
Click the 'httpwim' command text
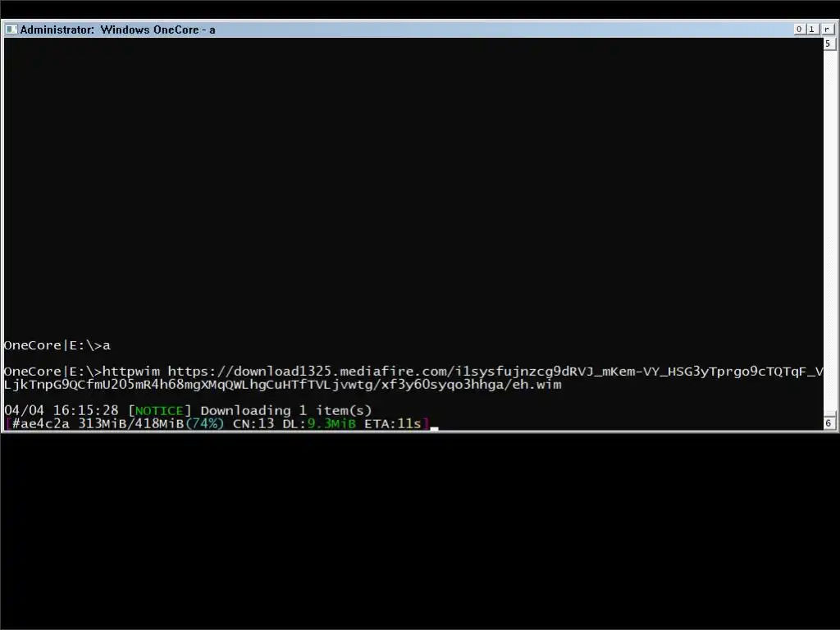pyautogui.click(x=130, y=372)
